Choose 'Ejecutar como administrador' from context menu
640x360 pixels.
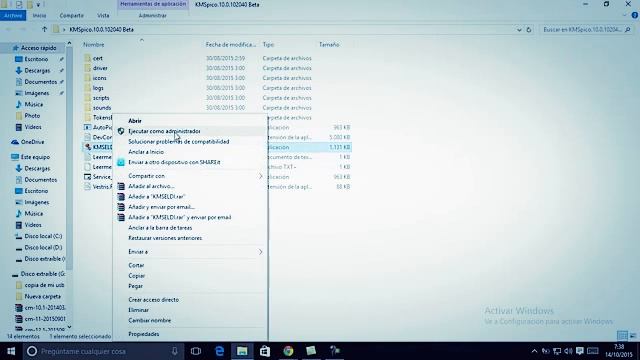point(164,131)
